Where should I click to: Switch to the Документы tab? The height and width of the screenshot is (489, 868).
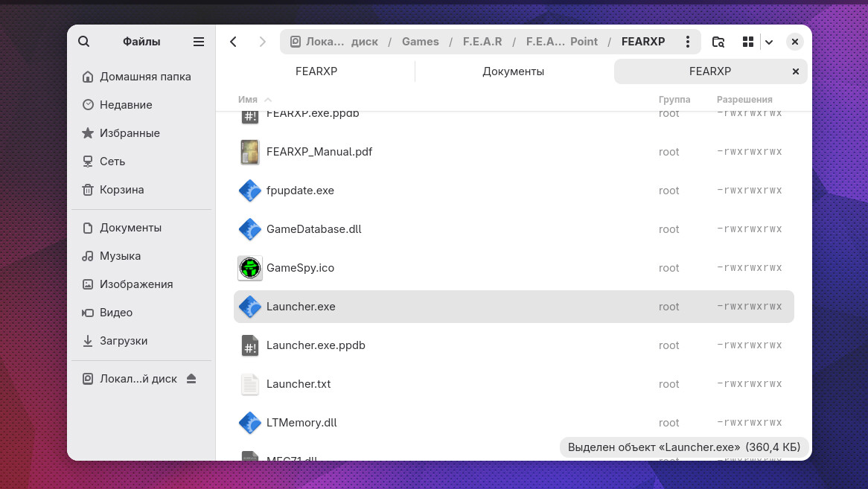[513, 71]
